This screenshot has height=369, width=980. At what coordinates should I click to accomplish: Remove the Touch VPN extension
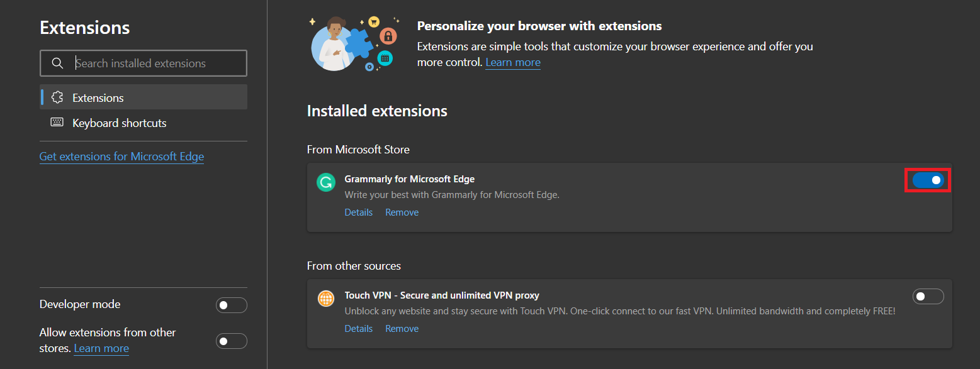tap(402, 329)
